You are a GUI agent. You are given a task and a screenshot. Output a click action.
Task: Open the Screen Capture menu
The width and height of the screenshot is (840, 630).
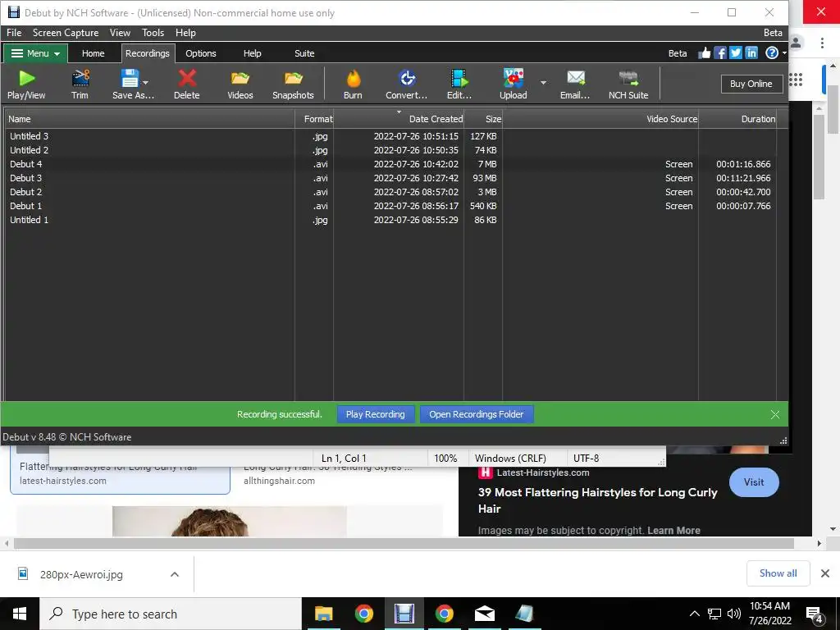pyautogui.click(x=66, y=33)
